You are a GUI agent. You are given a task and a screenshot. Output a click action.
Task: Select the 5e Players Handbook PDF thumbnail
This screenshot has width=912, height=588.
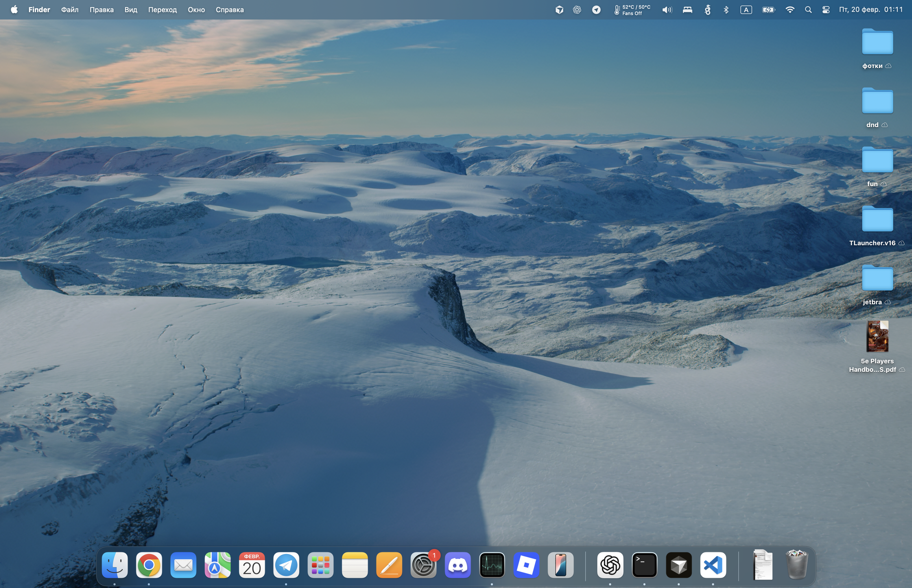click(x=877, y=336)
